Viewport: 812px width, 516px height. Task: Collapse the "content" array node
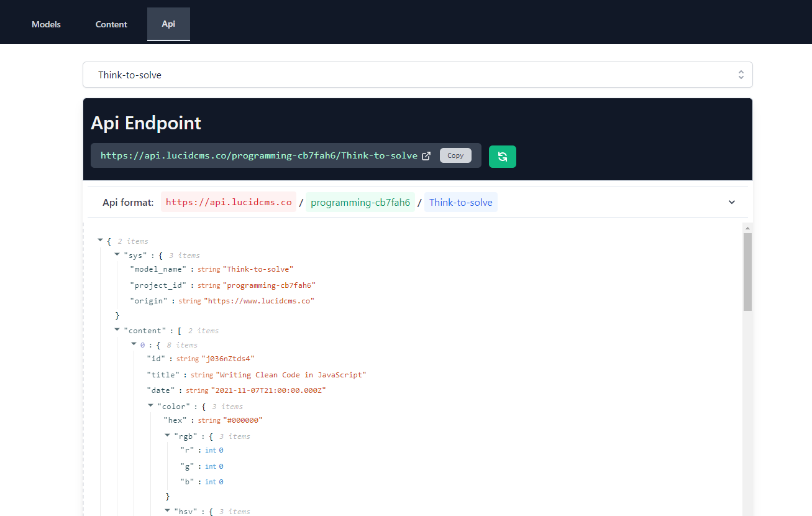(117, 330)
